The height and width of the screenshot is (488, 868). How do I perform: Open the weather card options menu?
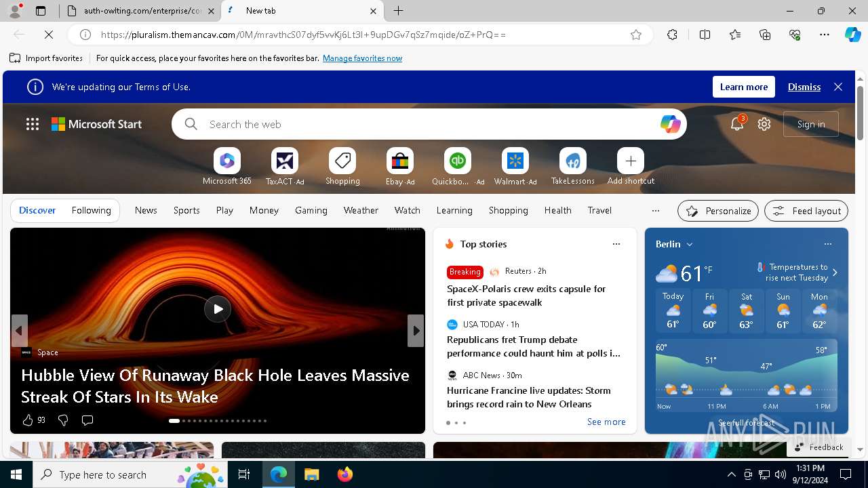[x=828, y=244]
